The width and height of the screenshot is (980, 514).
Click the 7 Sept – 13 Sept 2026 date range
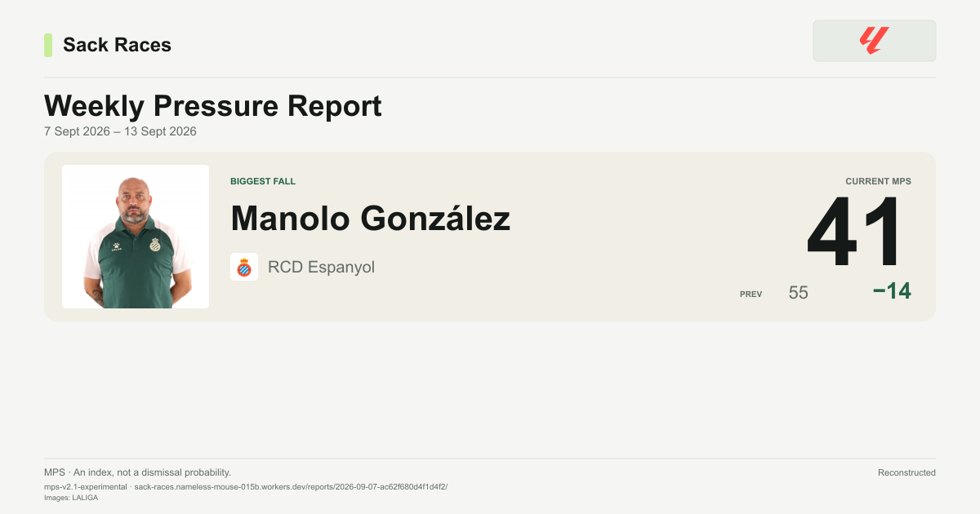pyautogui.click(x=120, y=131)
